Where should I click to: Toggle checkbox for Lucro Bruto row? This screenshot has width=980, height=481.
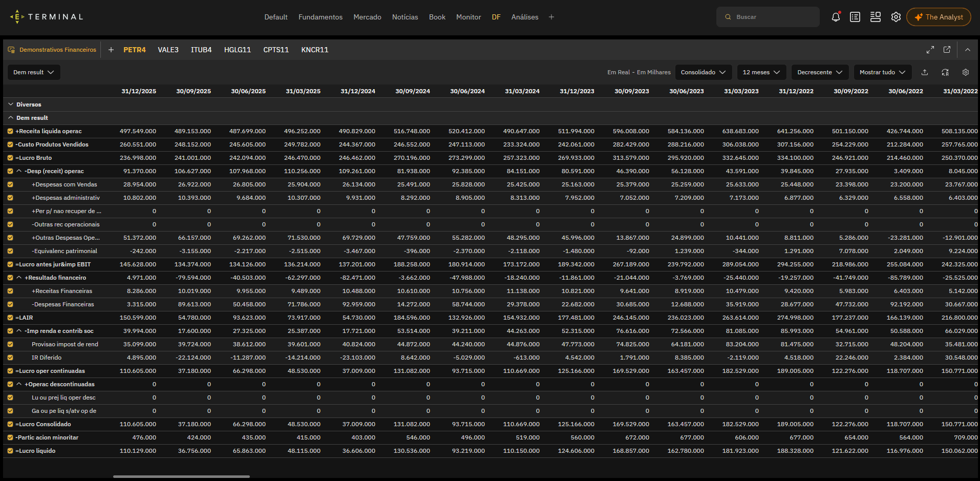[x=10, y=158]
